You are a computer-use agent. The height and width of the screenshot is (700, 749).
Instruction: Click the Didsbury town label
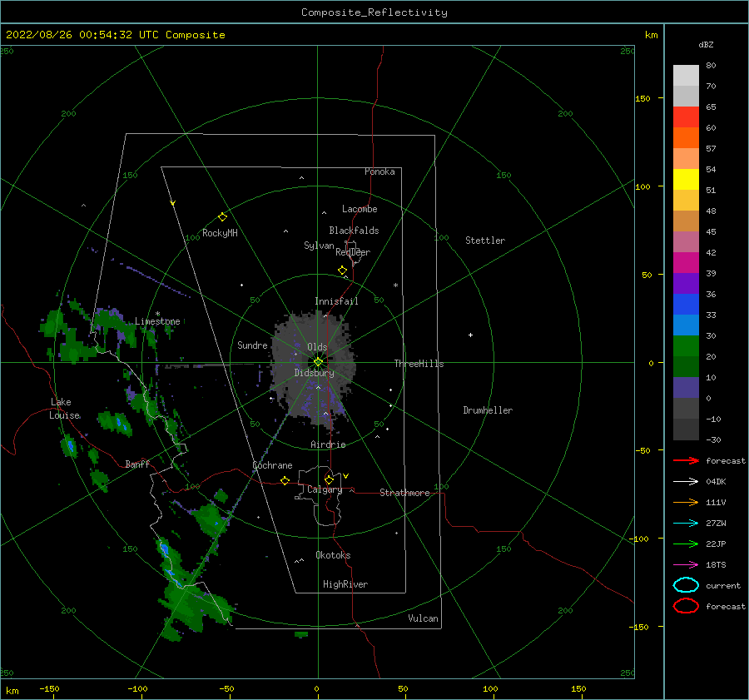314,373
